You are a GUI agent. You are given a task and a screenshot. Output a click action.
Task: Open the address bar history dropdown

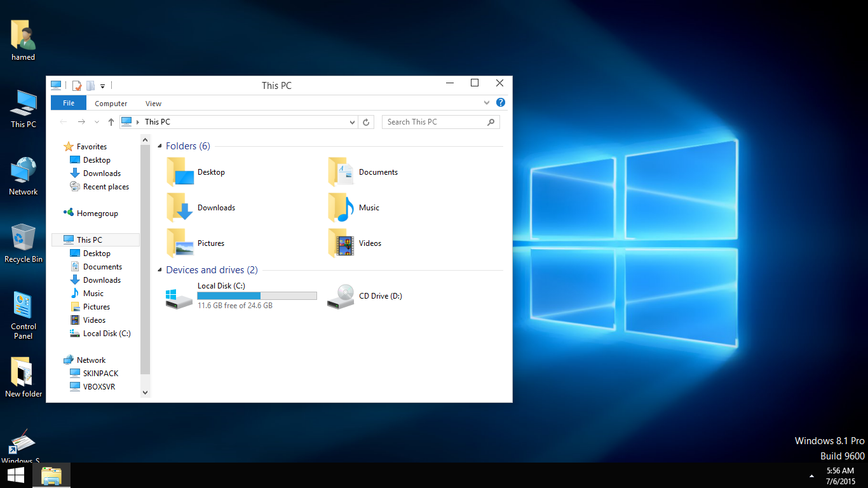point(353,122)
